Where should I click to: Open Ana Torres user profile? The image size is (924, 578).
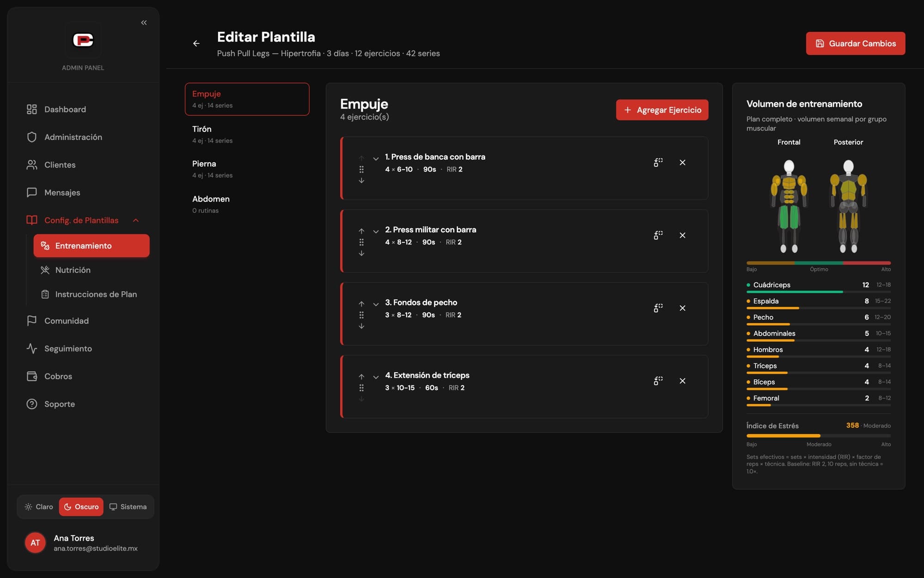(83, 543)
